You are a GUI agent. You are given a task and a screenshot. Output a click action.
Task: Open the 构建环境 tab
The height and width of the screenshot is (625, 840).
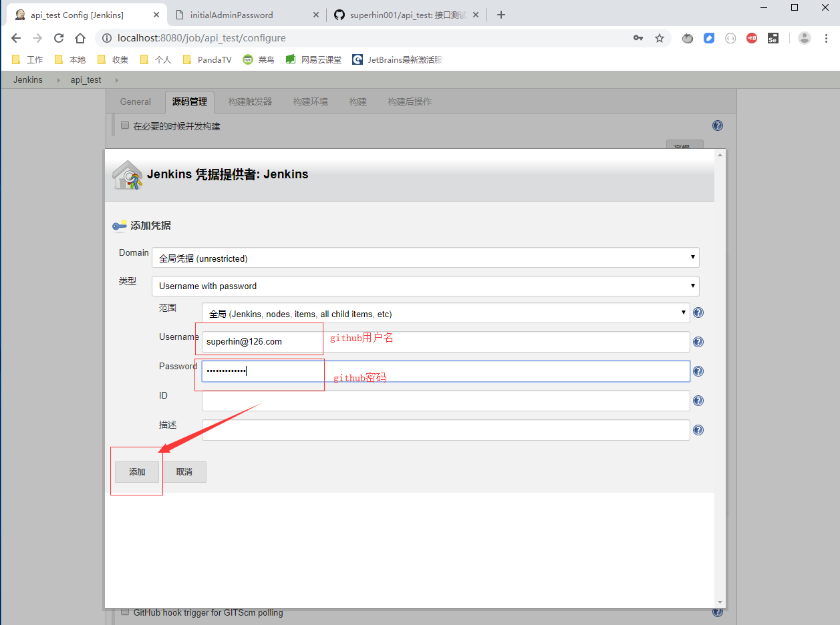[311, 101]
